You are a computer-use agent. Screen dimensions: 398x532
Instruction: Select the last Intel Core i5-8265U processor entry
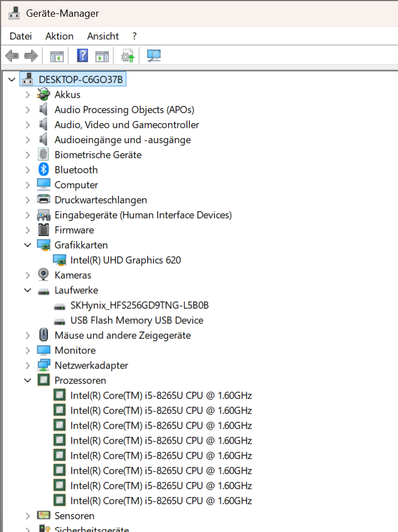(161, 501)
